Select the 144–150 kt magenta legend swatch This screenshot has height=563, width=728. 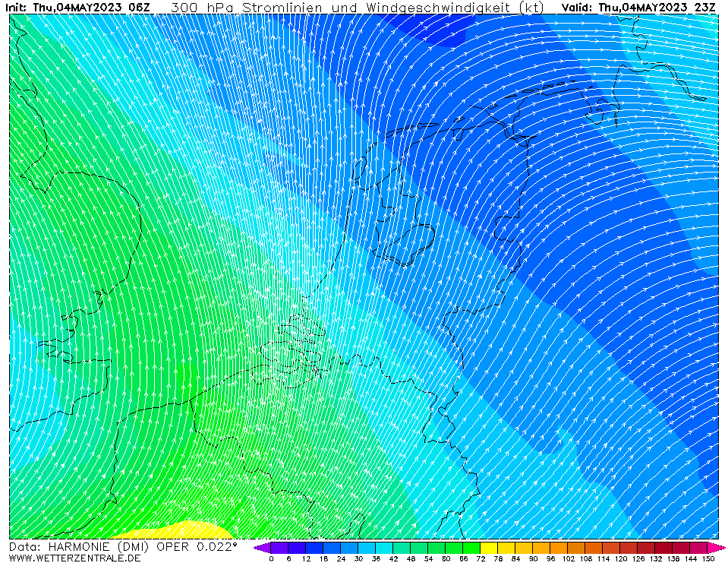(x=699, y=548)
